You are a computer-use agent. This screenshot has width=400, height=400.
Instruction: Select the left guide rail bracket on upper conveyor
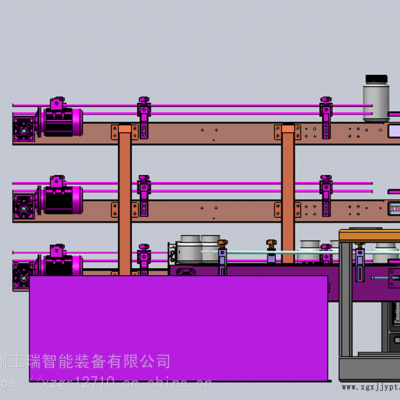coord(144,117)
